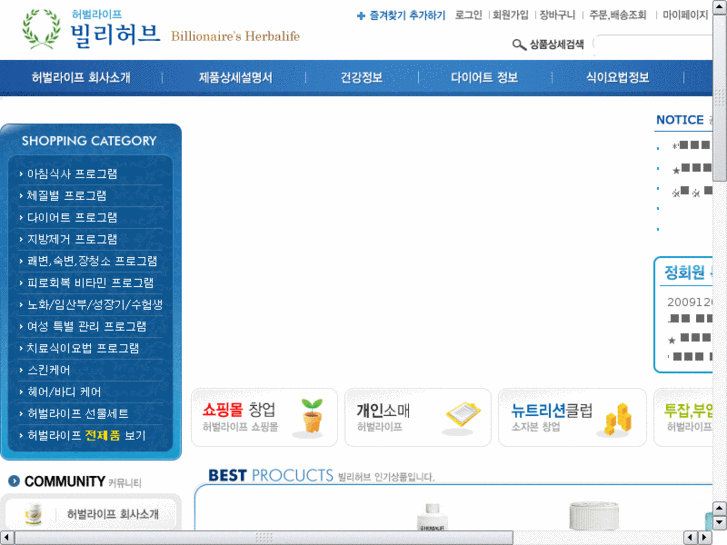
Task: Open 허벌라이프 선물세트 category
Action: [77, 414]
